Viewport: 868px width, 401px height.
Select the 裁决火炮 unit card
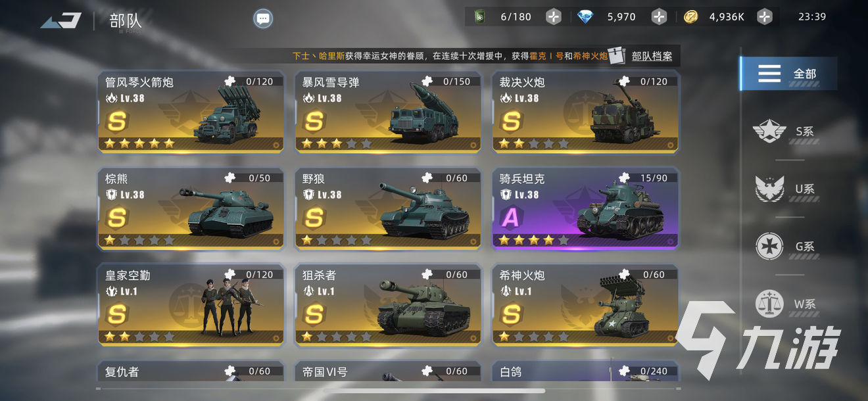pos(585,112)
